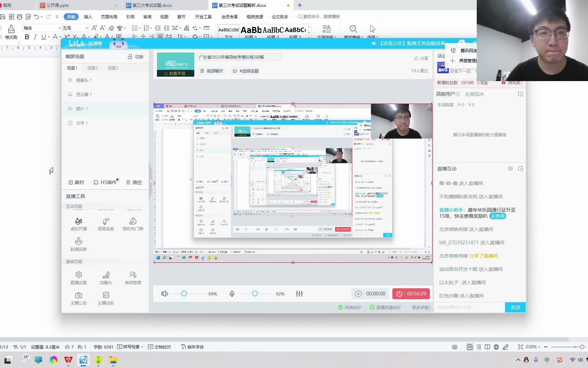Toggle 文档校对 document proofreading
This screenshot has width=588, height=368.
[160, 347]
